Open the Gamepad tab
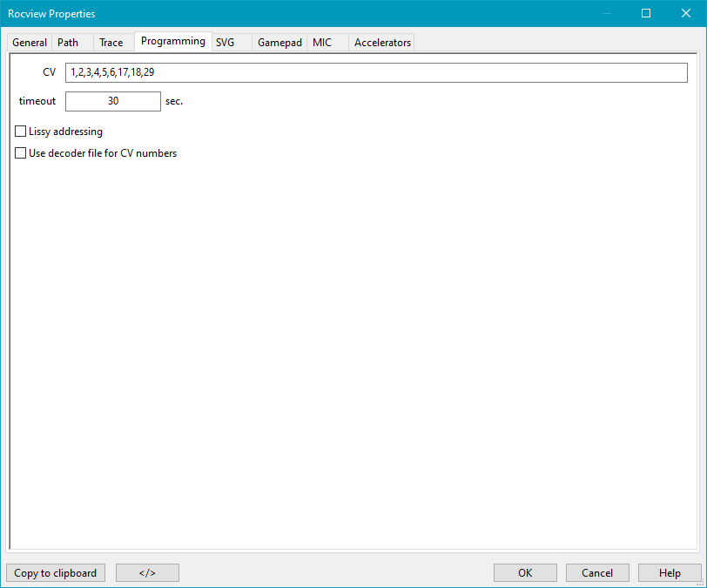707x588 pixels. tap(279, 43)
